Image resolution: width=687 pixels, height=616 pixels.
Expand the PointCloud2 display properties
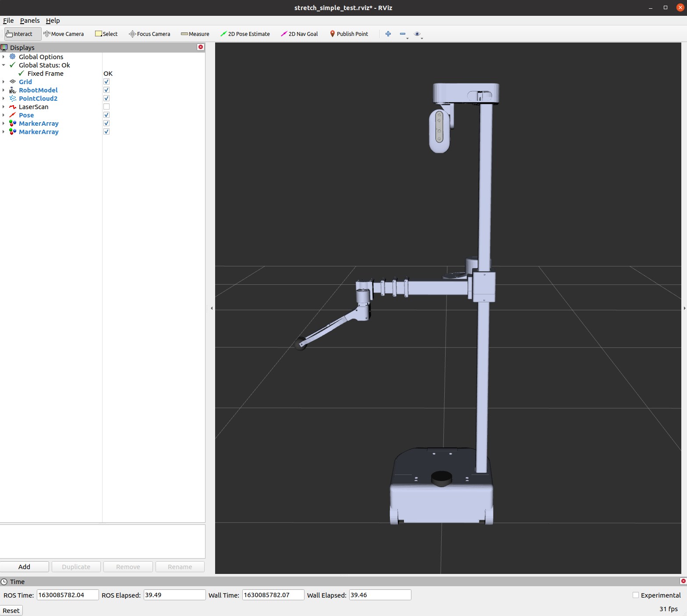pos(4,99)
